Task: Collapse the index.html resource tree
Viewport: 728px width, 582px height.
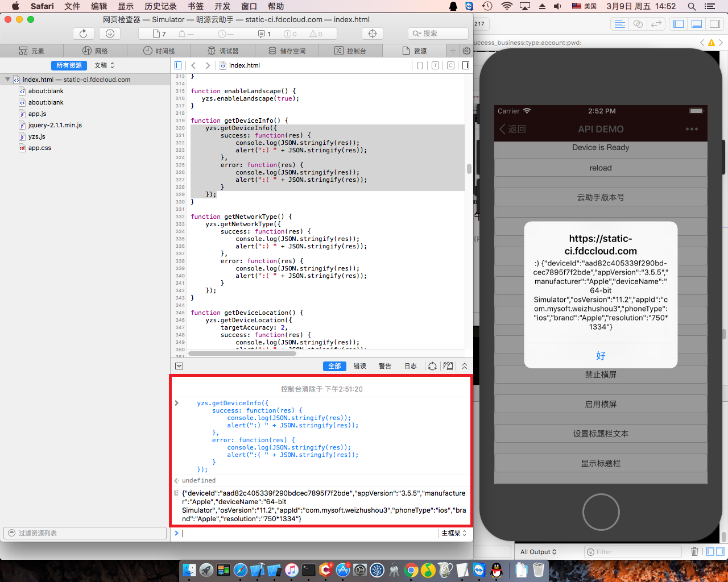Action: pyautogui.click(x=7, y=80)
